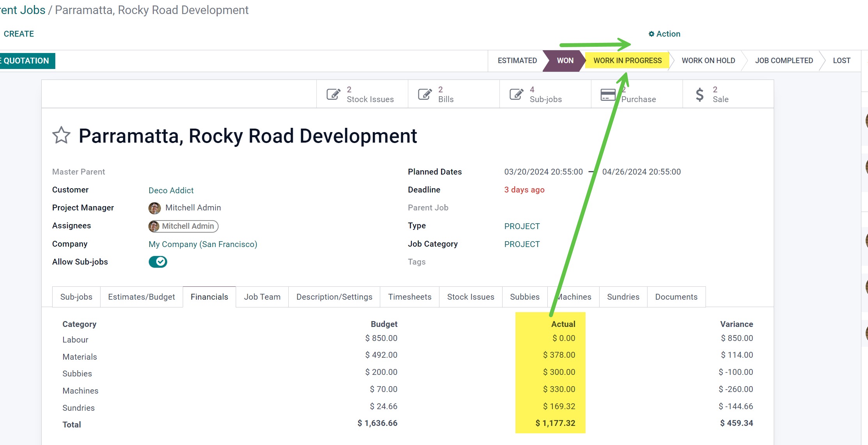Screen dimensions: 868x445
Task: Open Job Category PROJECT field
Action: click(522, 244)
